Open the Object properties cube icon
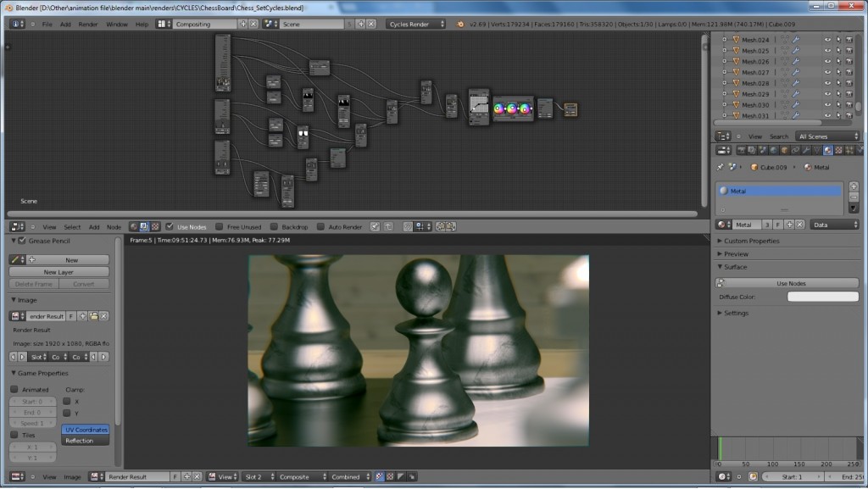Image resolution: width=868 pixels, height=489 pixels. click(x=783, y=151)
